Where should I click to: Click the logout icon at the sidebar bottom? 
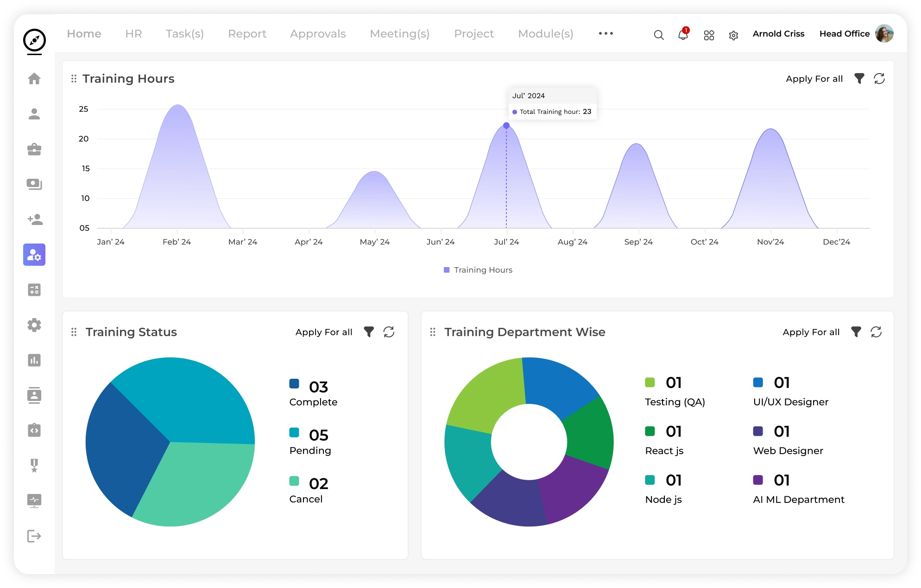pyautogui.click(x=35, y=536)
